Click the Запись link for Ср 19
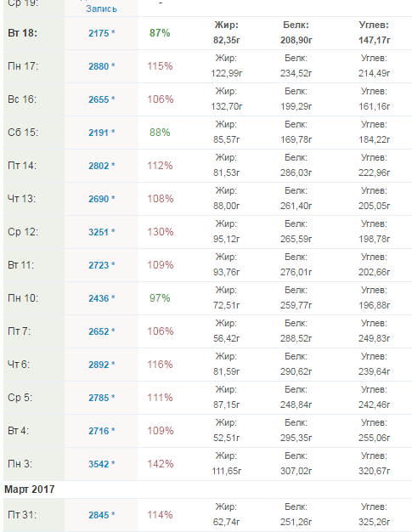 (x=101, y=8)
